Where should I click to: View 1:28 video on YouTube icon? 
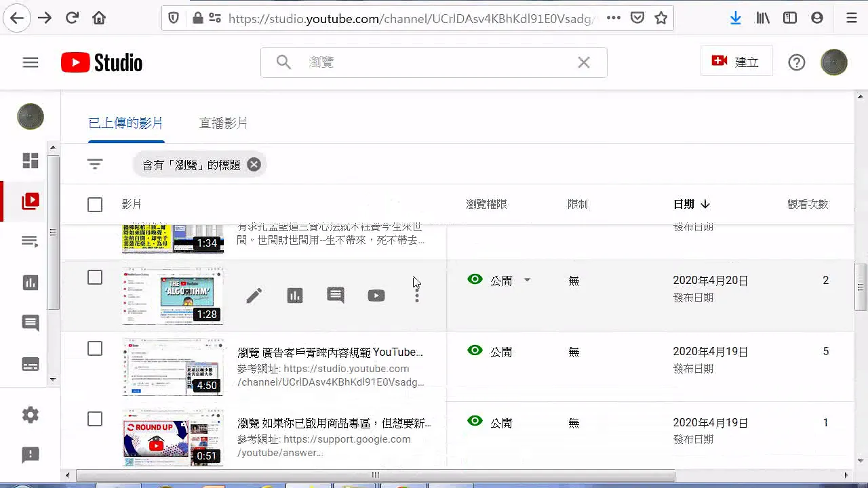(x=376, y=296)
